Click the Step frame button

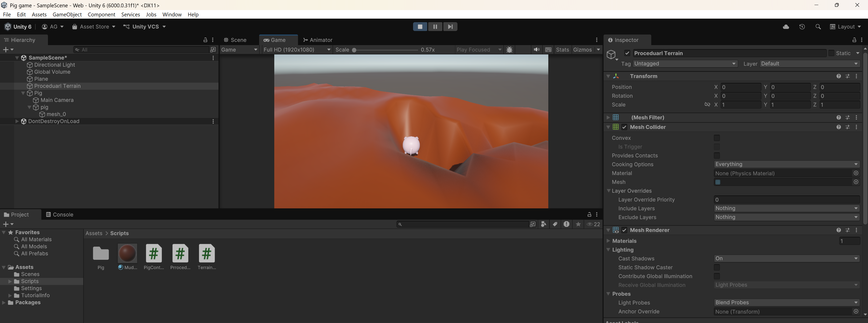pos(450,26)
